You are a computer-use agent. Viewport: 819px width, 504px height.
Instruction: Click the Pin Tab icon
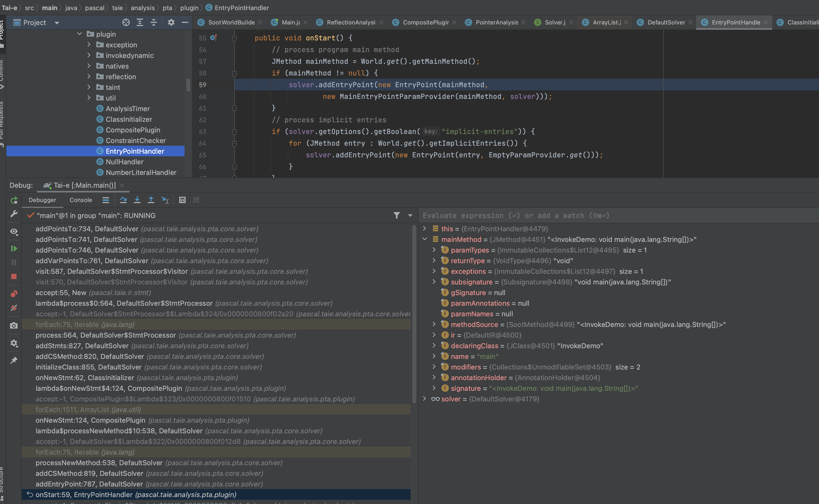(14, 360)
